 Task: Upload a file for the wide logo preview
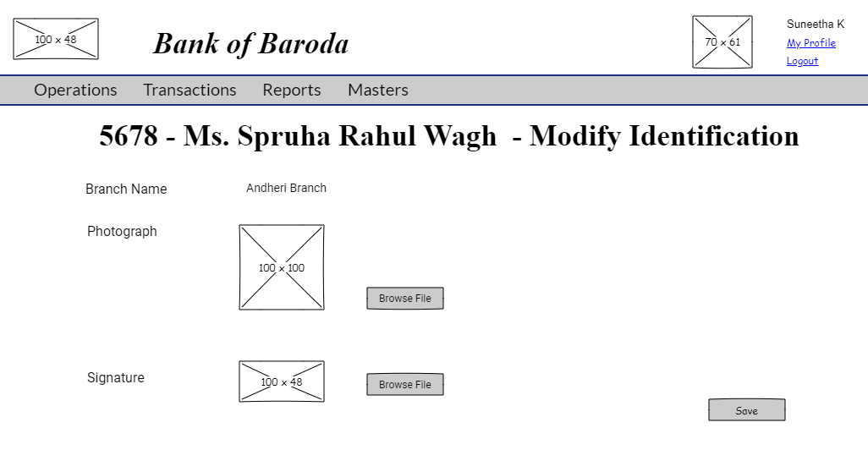pos(404,385)
